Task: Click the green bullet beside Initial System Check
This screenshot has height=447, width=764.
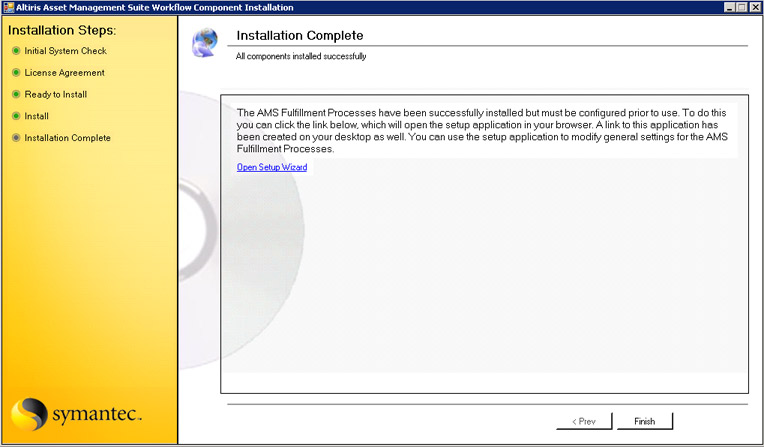Action: point(16,51)
